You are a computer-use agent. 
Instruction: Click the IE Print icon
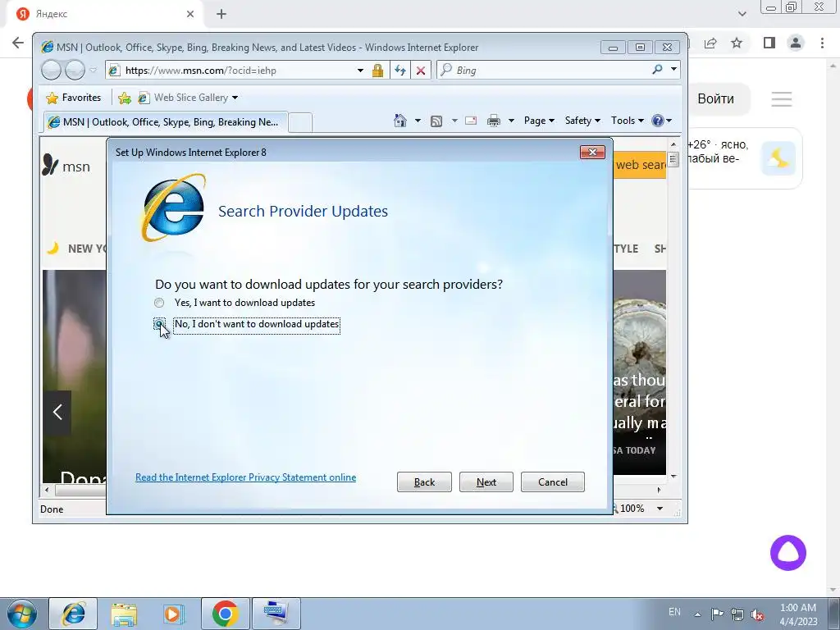point(493,121)
